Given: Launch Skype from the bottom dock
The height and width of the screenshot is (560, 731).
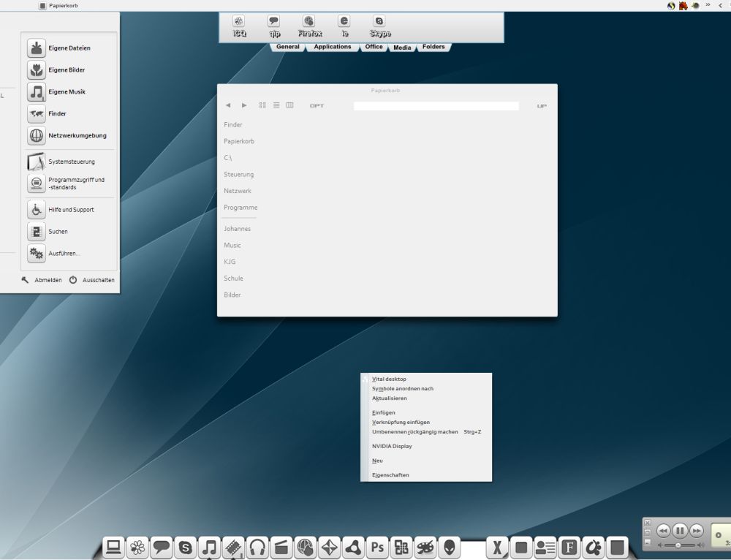Looking at the screenshot, I should (x=186, y=546).
